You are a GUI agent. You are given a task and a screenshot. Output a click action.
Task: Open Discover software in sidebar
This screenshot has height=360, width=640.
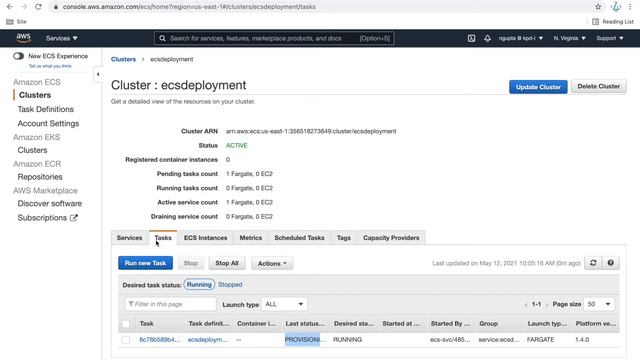click(x=50, y=204)
